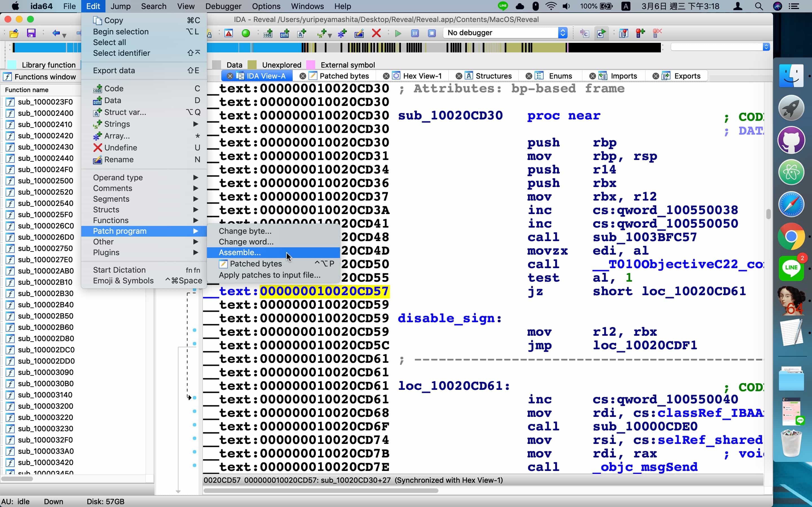Switch to the Hex View-1 tab
This screenshot has height=507, width=812.
pos(422,76)
